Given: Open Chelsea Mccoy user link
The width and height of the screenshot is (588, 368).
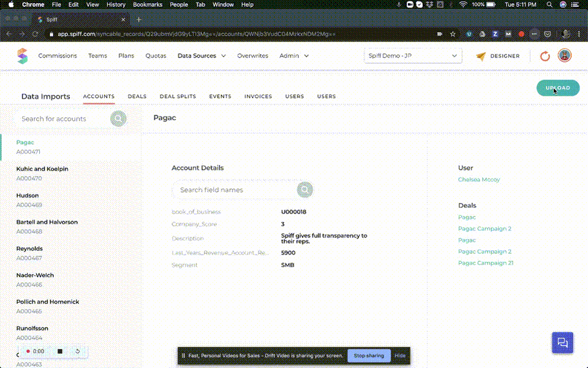Looking at the screenshot, I should [x=479, y=180].
